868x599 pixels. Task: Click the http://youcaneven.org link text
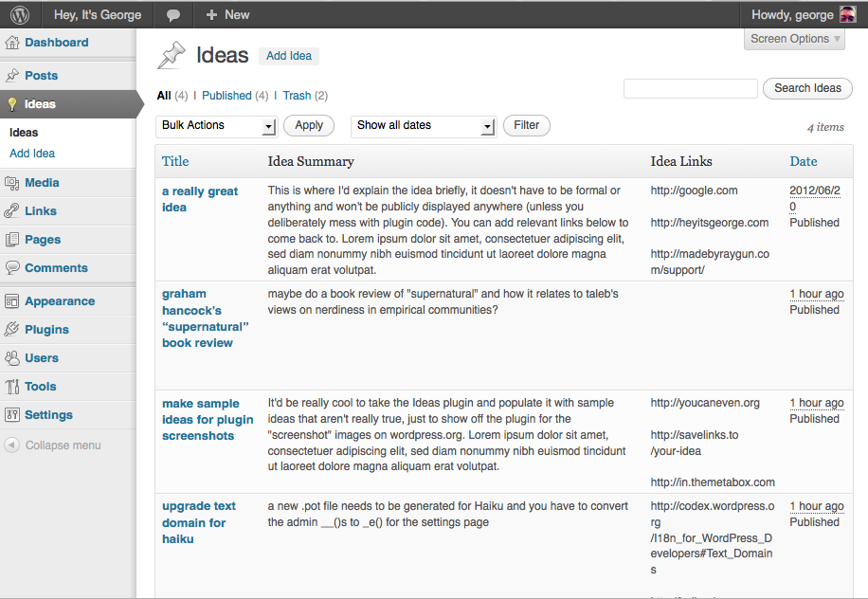click(705, 403)
